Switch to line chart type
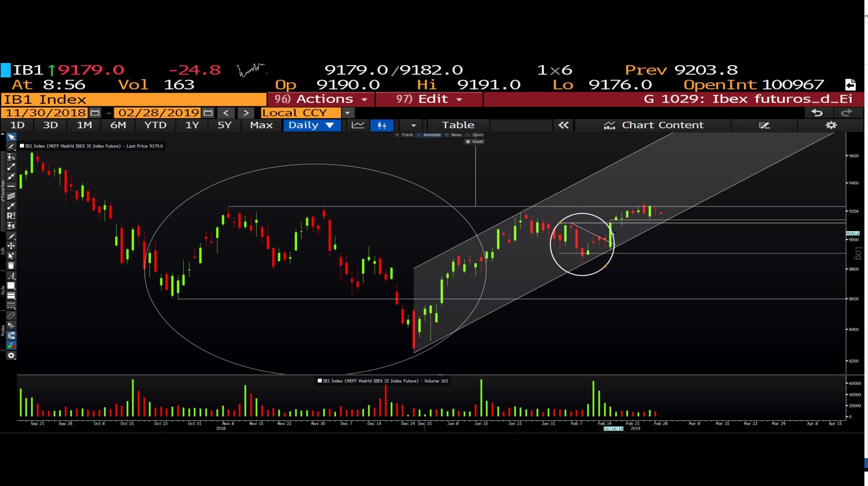The width and height of the screenshot is (868, 486). click(x=358, y=125)
